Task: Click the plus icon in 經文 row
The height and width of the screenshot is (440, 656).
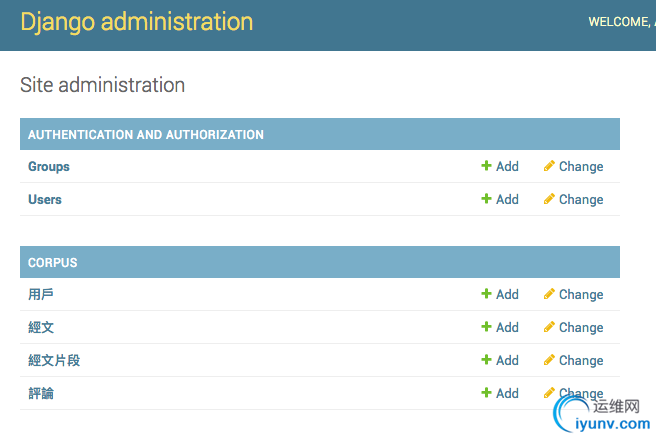Action: pos(486,327)
